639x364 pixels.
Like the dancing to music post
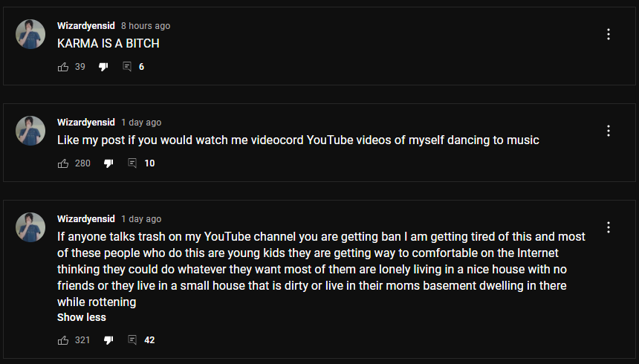coord(63,163)
